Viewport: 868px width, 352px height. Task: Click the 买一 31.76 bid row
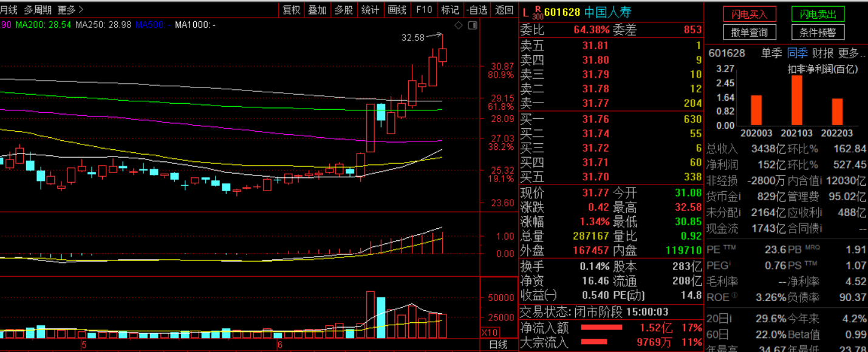coord(611,120)
